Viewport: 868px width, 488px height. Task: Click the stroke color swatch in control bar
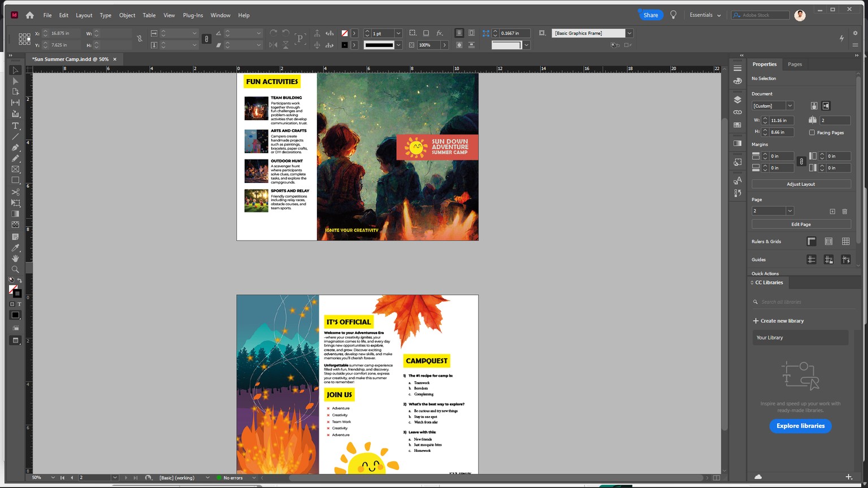tap(344, 45)
